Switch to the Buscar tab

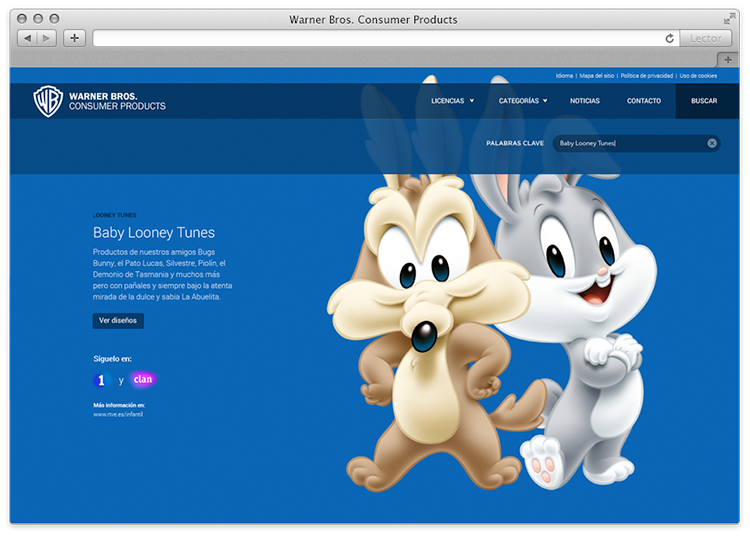[704, 101]
